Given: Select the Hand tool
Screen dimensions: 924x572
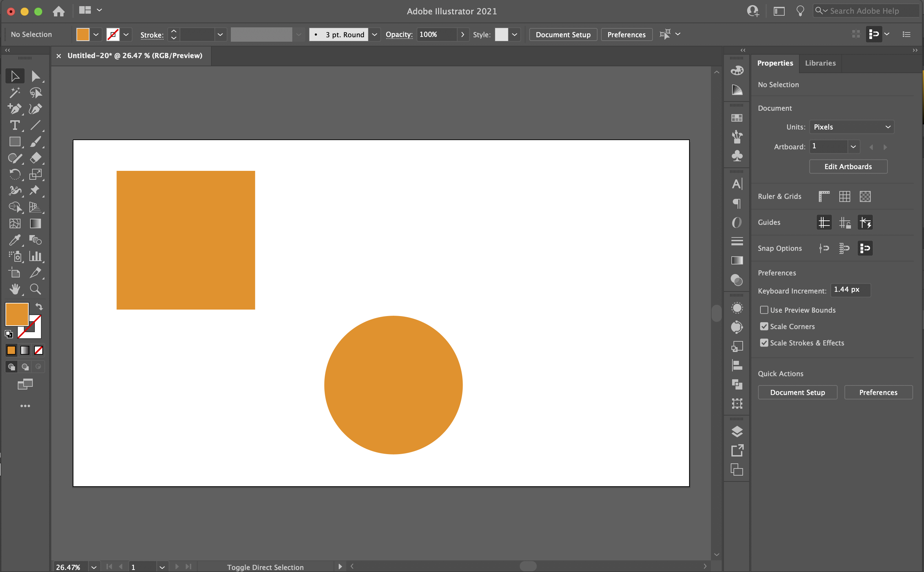Looking at the screenshot, I should tap(14, 289).
